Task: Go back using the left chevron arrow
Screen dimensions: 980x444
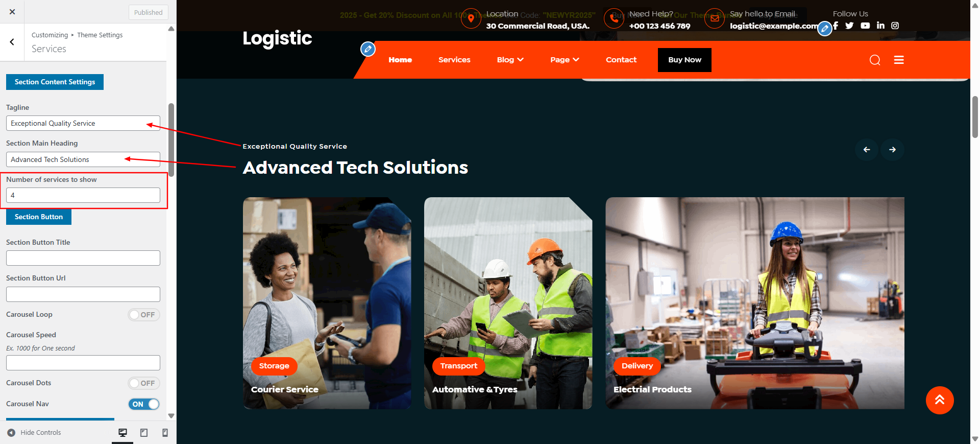Action: click(12, 42)
